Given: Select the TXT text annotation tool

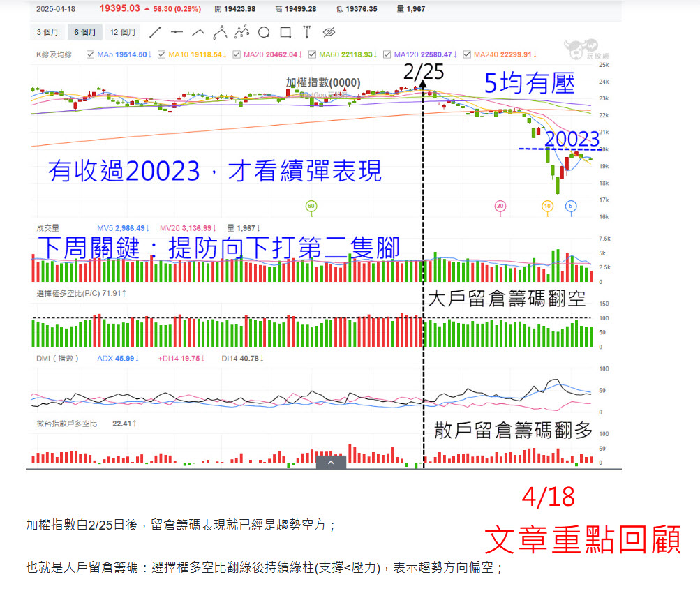Looking at the screenshot, I should (x=307, y=32).
